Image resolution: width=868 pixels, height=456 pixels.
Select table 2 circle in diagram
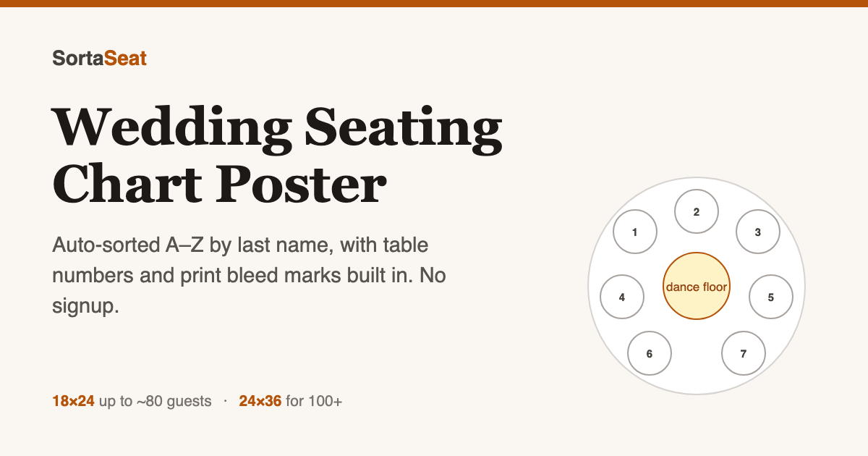697,212
